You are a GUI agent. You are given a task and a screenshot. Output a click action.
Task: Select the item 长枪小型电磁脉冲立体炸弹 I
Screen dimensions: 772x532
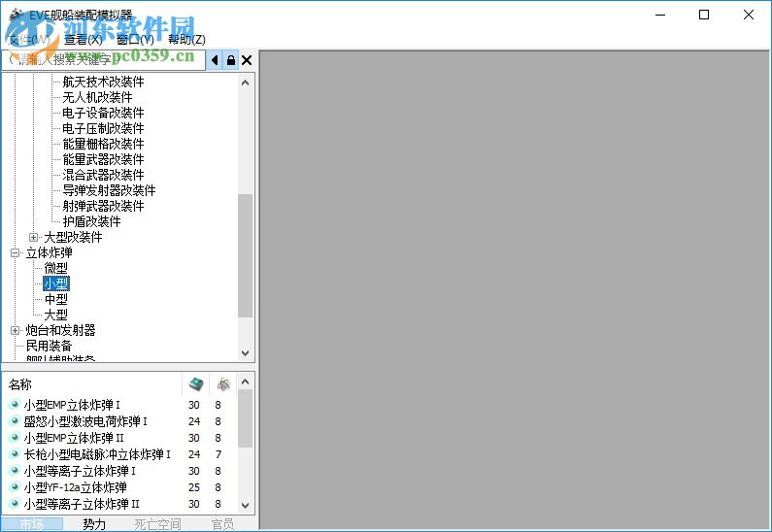(97, 454)
